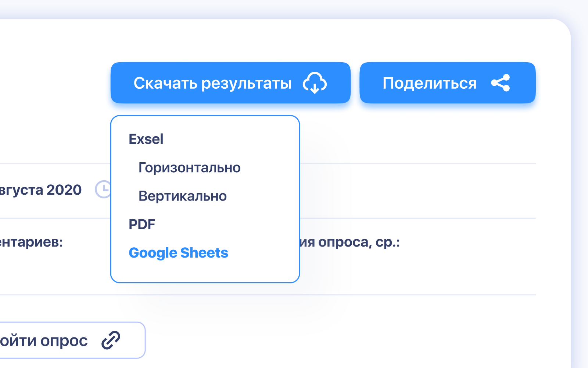
Task: Click the date text ending in 2020
Action: pyautogui.click(x=40, y=190)
